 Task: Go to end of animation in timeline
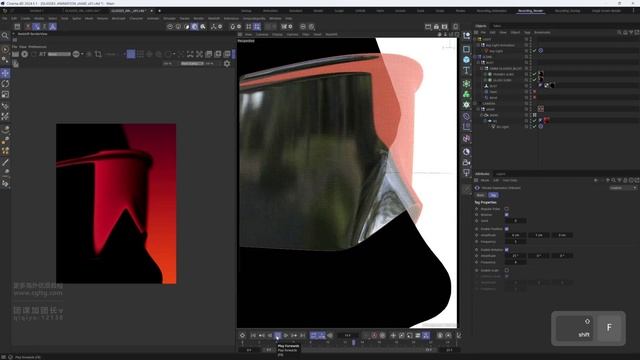pos(302,336)
